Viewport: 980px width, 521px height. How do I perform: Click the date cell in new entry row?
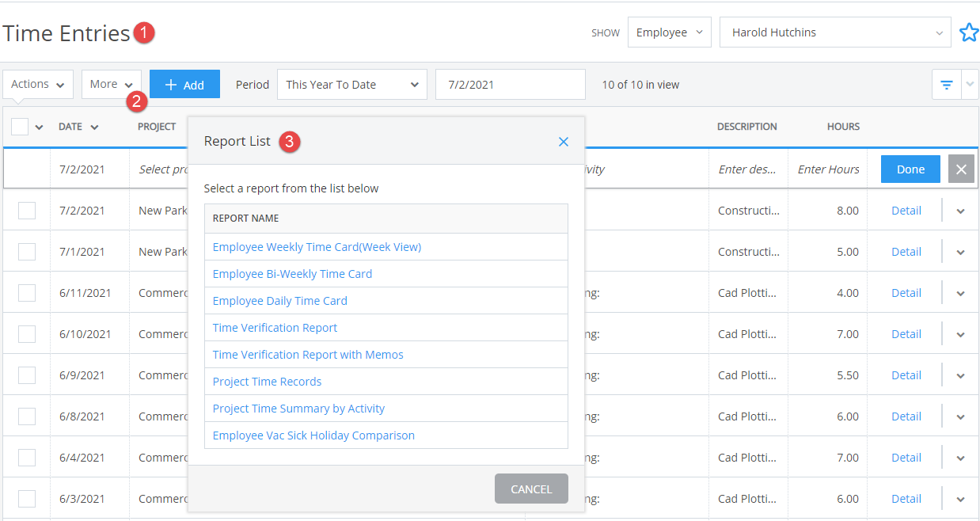click(89, 169)
